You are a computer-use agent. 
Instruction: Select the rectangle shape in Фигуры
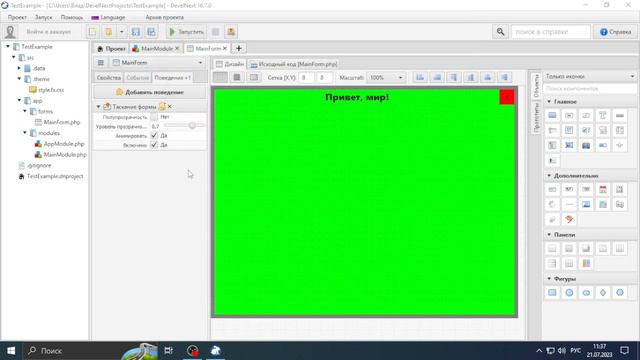click(552, 293)
